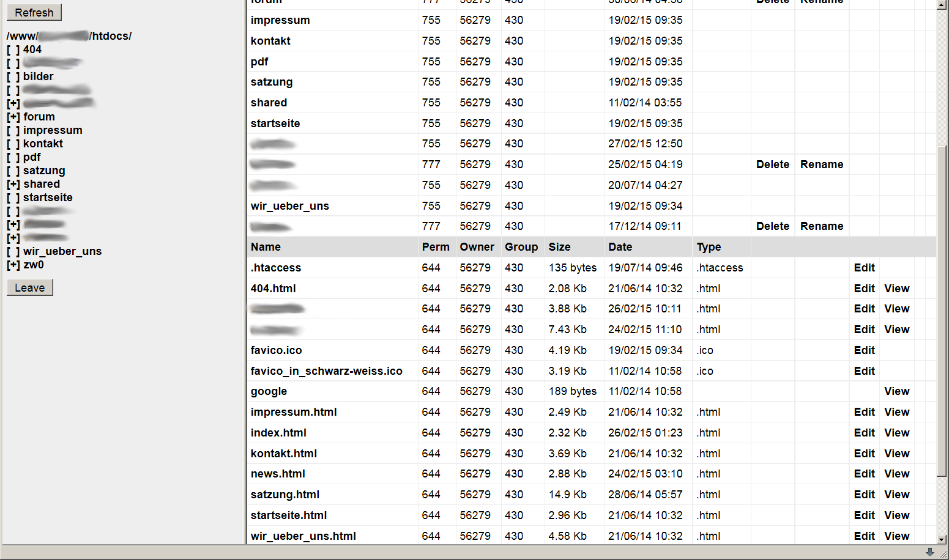
Task: View the index.html file
Action: [896, 433]
